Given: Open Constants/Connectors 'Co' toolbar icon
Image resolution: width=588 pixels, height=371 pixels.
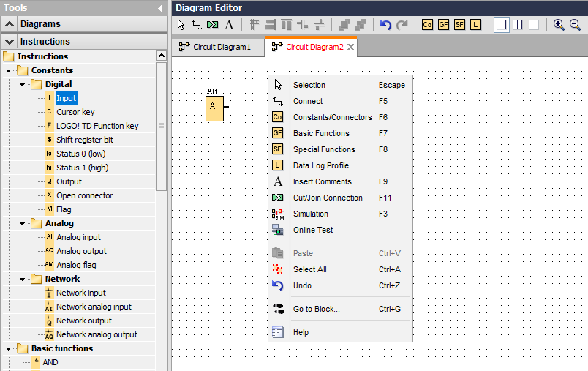Looking at the screenshot, I should pos(427,25).
